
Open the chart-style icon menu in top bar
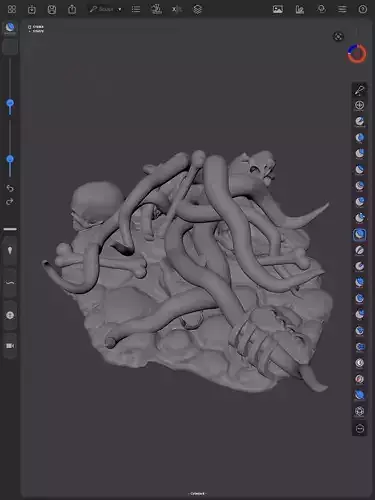point(299,9)
